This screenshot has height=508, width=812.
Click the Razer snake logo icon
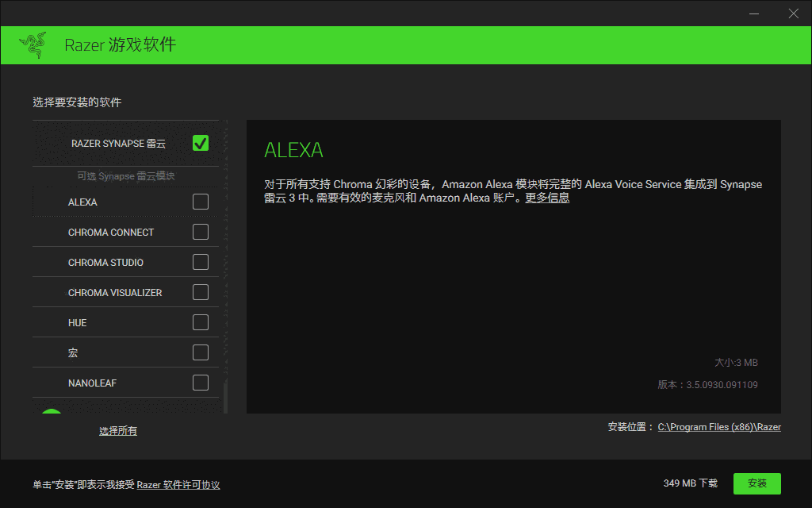33,45
